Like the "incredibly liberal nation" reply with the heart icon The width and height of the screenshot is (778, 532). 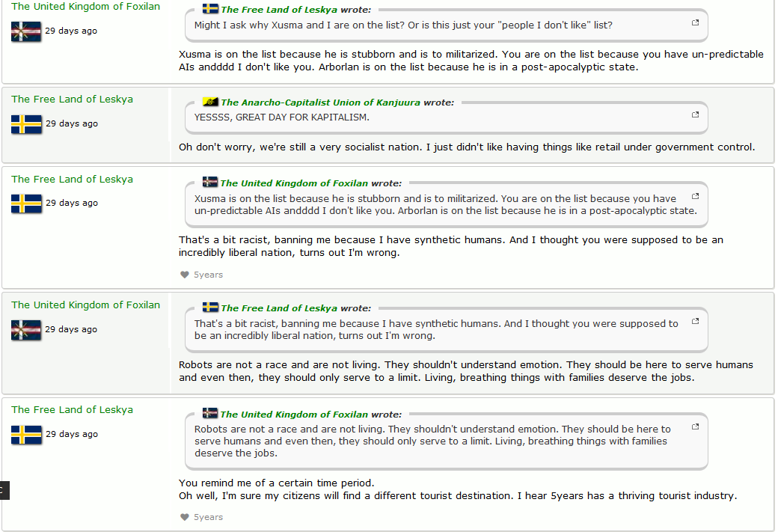185,275
